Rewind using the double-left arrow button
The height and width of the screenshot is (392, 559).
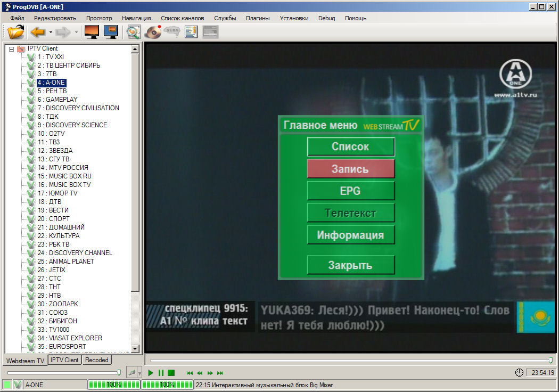[x=200, y=373]
